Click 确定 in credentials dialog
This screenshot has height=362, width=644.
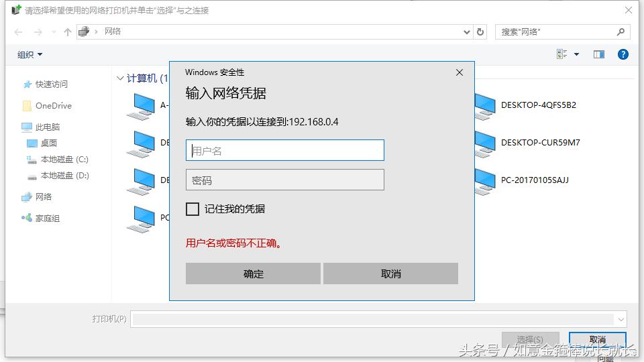(x=253, y=274)
